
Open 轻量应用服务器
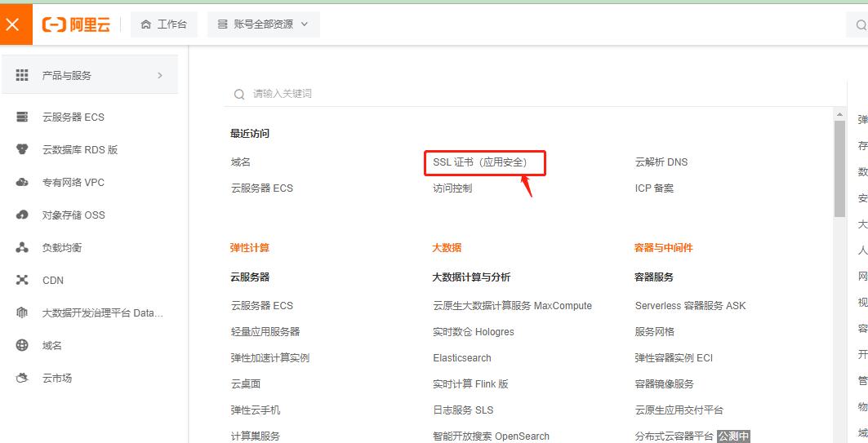coord(265,332)
